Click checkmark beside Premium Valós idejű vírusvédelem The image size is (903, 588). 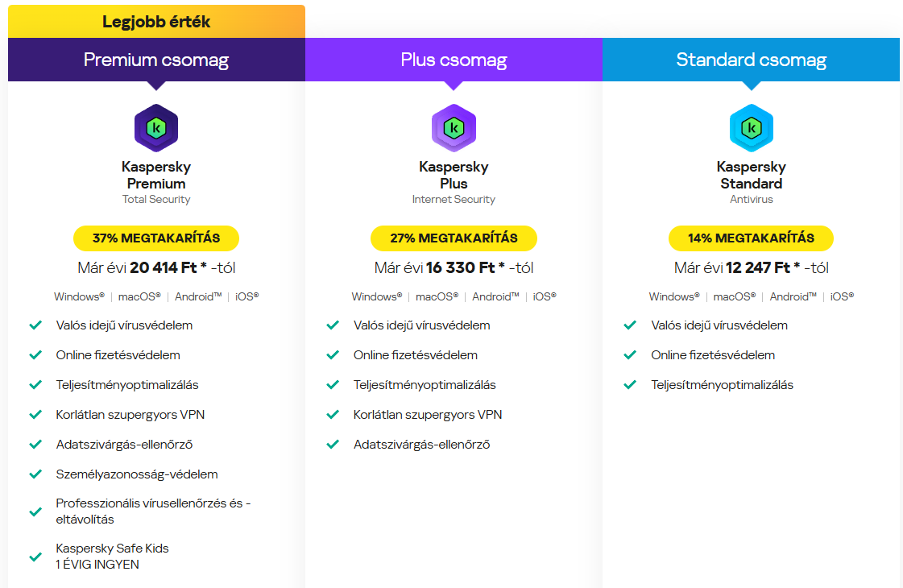[x=35, y=325]
